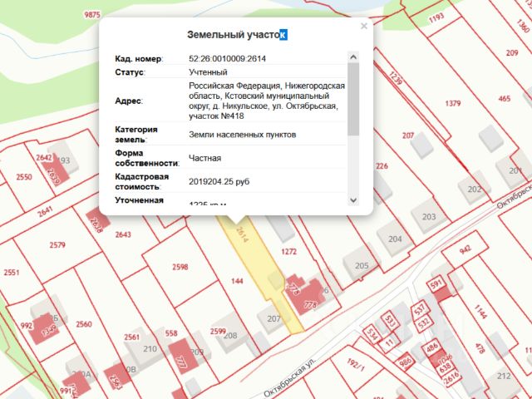Click parcel label 9875 at top left
Viewport: 532px width, 399px height.
pos(92,15)
